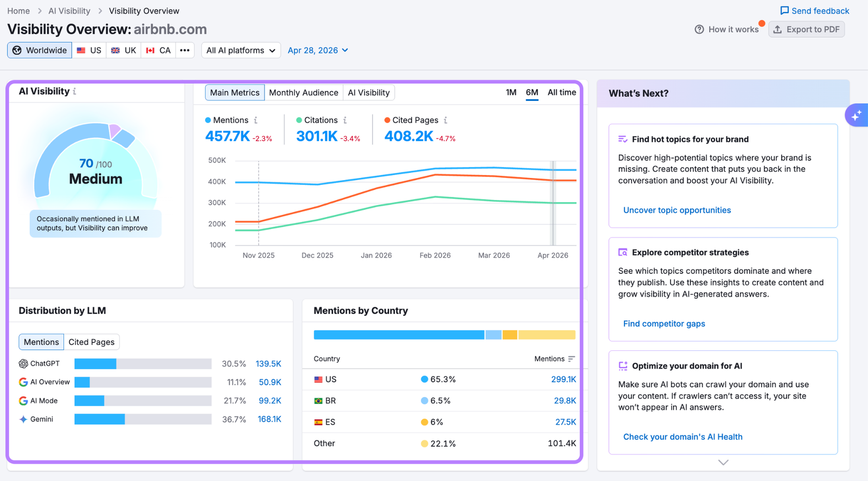Open the more countries ellipsis menu
The image size is (868, 481).
185,50
